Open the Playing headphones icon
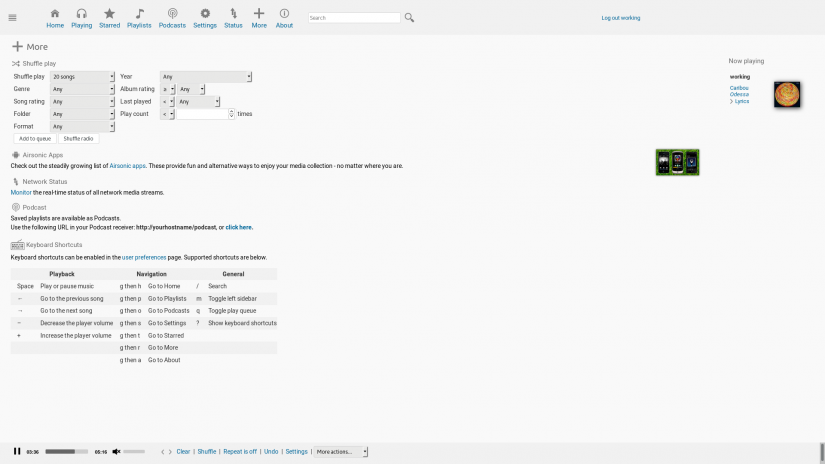 click(82, 13)
